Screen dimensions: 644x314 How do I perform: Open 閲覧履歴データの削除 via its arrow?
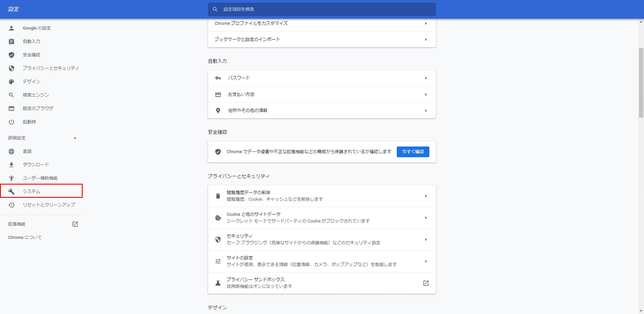click(426, 196)
